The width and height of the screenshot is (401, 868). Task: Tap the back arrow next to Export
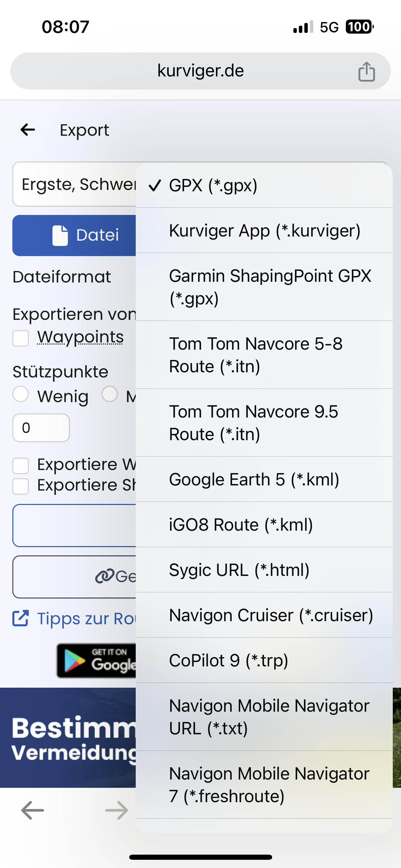pos(28,130)
